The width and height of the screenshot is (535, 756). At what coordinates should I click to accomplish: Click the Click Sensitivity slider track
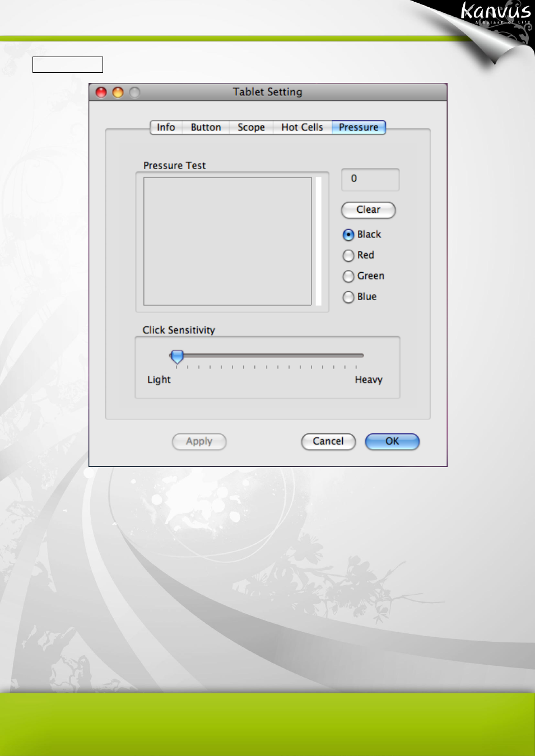pyautogui.click(x=267, y=355)
